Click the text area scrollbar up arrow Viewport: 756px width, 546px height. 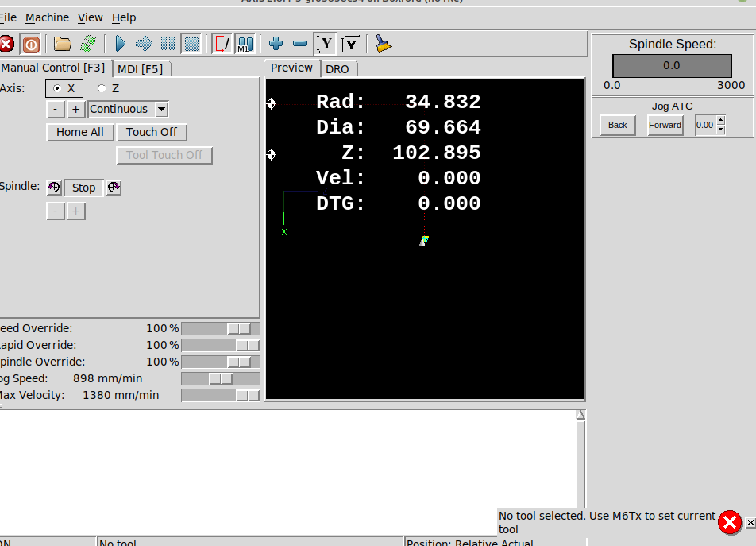coord(580,416)
